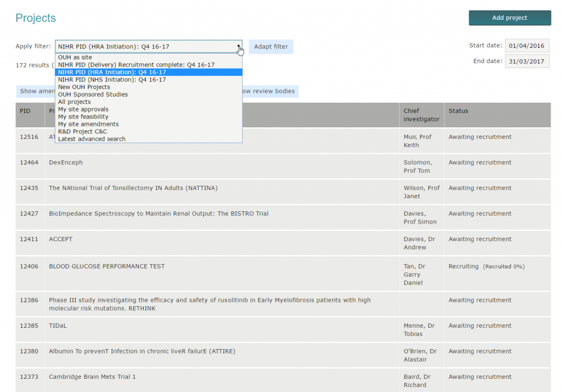562x392 pixels.
Task: Click the '172 results' count text
Action: pos(32,65)
